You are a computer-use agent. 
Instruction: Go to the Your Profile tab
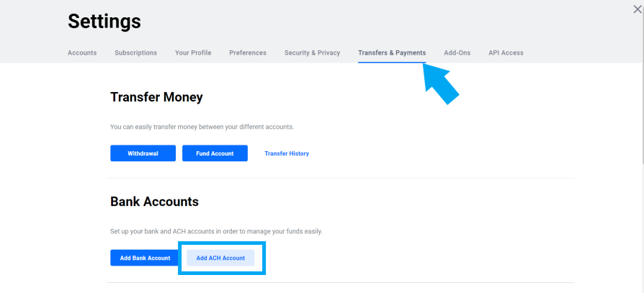[x=193, y=53]
